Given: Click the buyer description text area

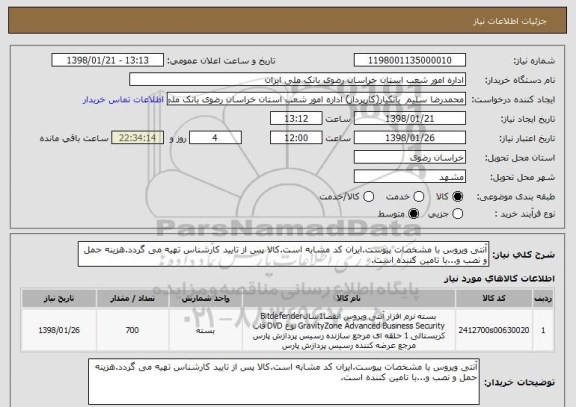Looking at the screenshot, I should pyautogui.click(x=284, y=382).
